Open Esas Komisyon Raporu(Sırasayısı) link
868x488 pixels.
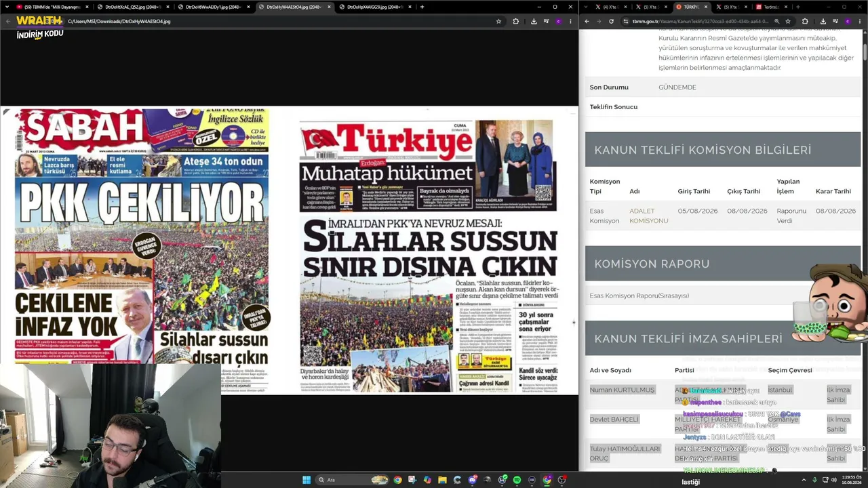pos(639,296)
